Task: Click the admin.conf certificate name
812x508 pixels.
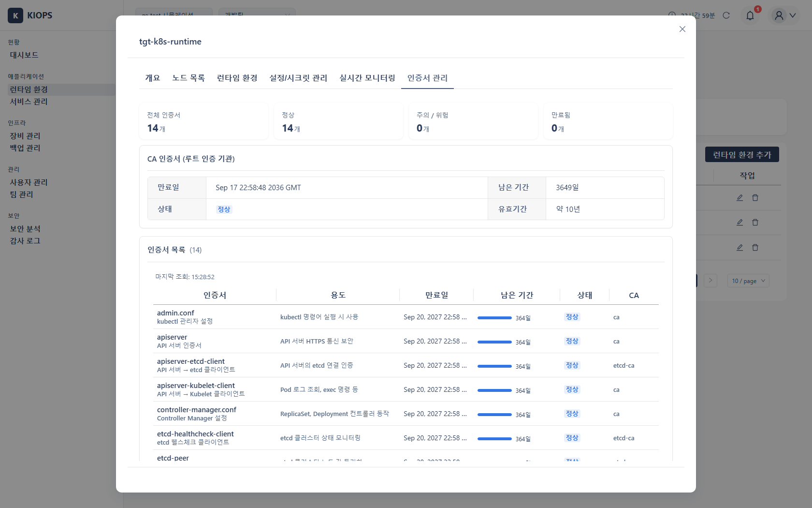Action: pyautogui.click(x=175, y=313)
